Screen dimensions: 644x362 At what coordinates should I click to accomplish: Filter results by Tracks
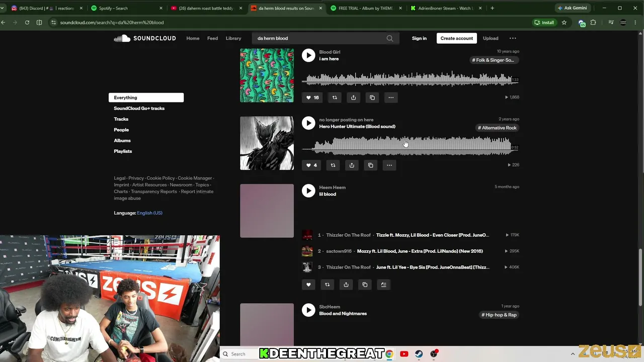pyautogui.click(x=121, y=119)
